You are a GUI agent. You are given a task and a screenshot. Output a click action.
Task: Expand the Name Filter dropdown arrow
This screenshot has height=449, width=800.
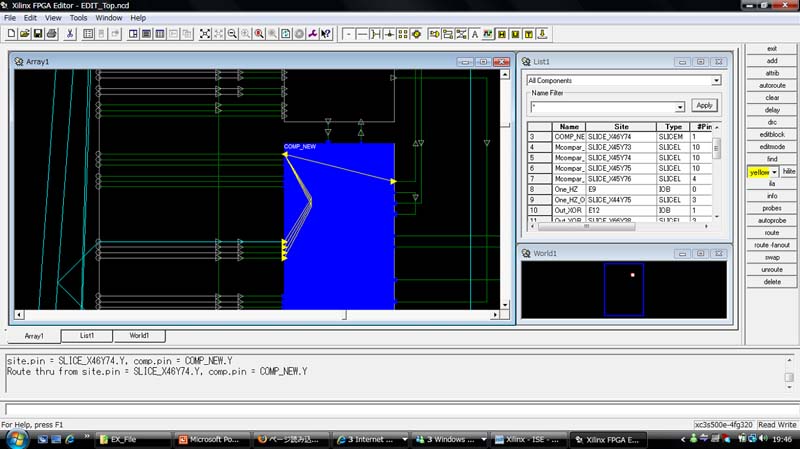point(680,107)
